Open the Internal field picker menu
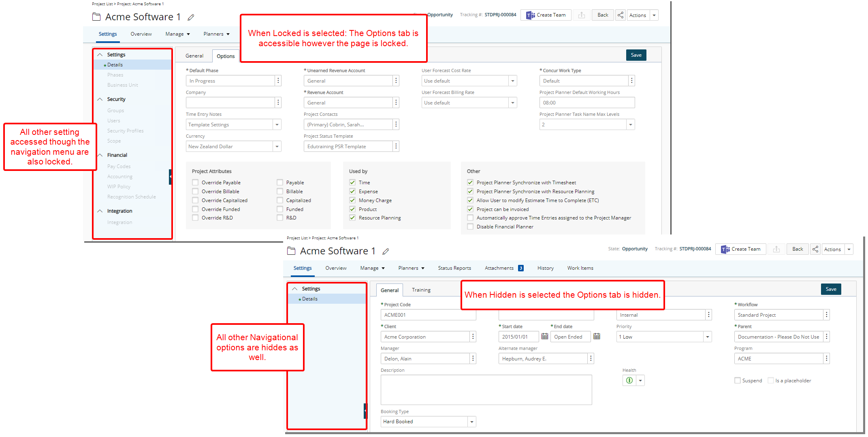 [x=708, y=315]
